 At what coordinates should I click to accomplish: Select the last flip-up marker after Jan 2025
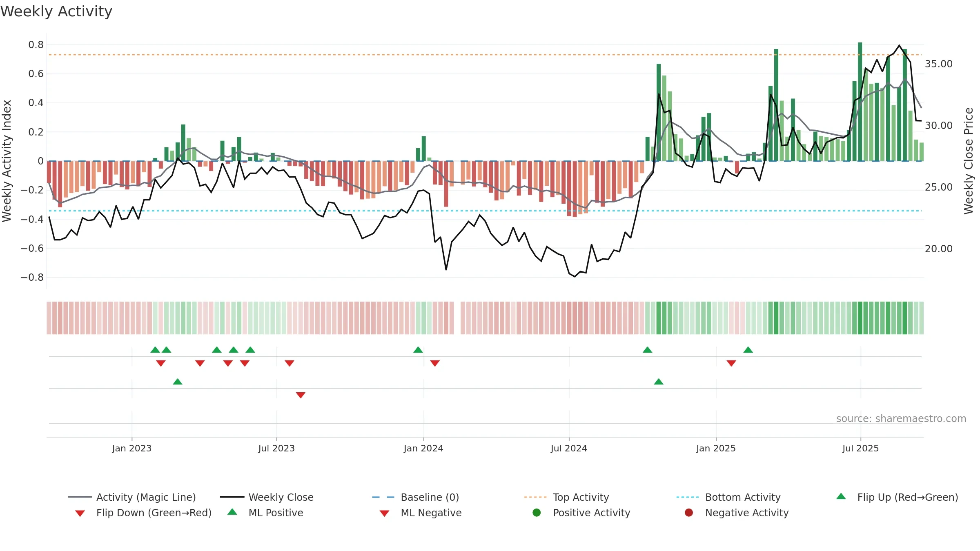tap(748, 350)
